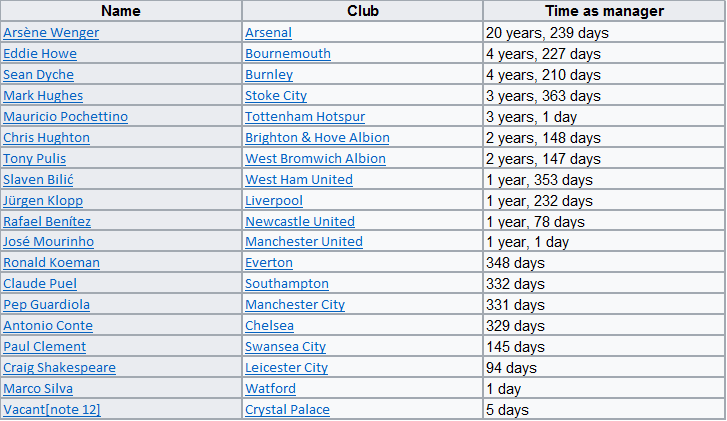Go to the Arsenal club page

269,33
